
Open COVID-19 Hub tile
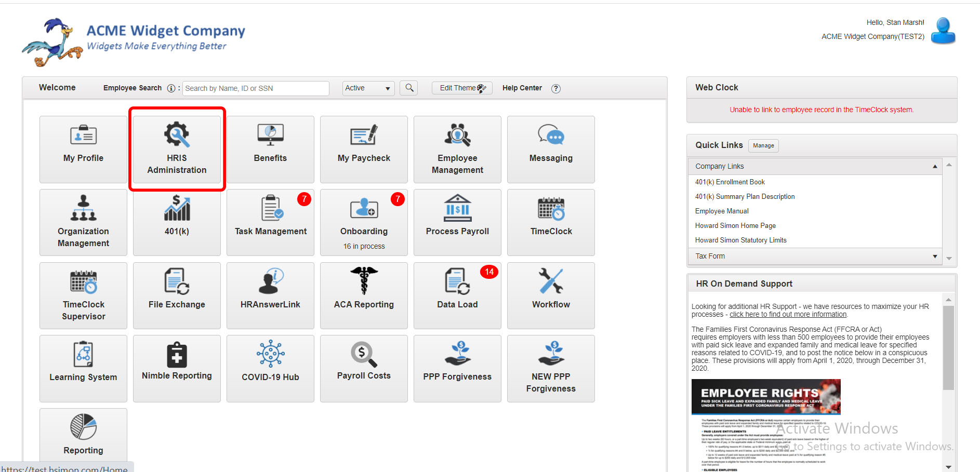coord(270,369)
